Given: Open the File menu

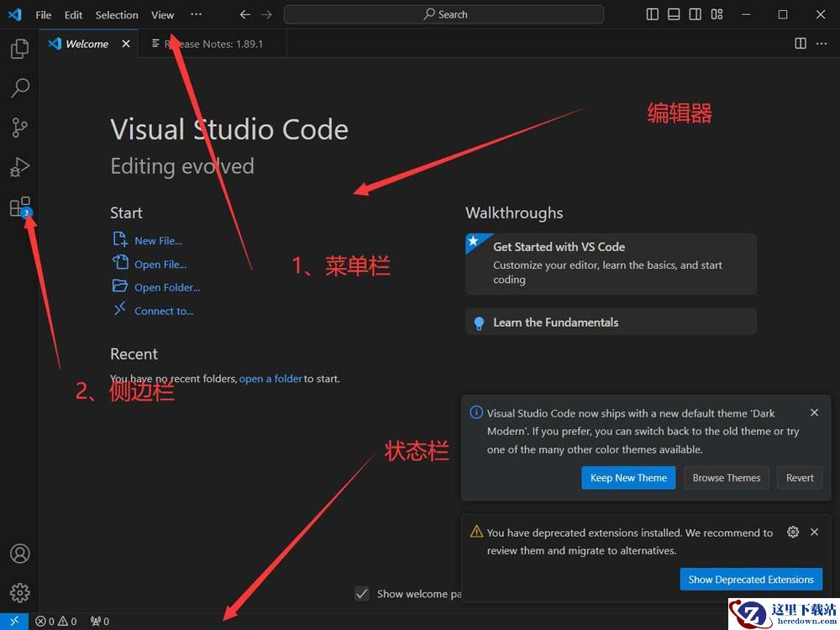Looking at the screenshot, I should click(44, 15).
